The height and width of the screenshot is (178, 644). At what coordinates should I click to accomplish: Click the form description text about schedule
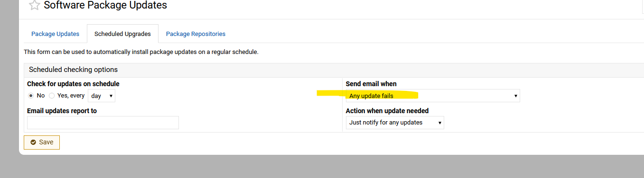pyautogui.click(x=141, y=52)
